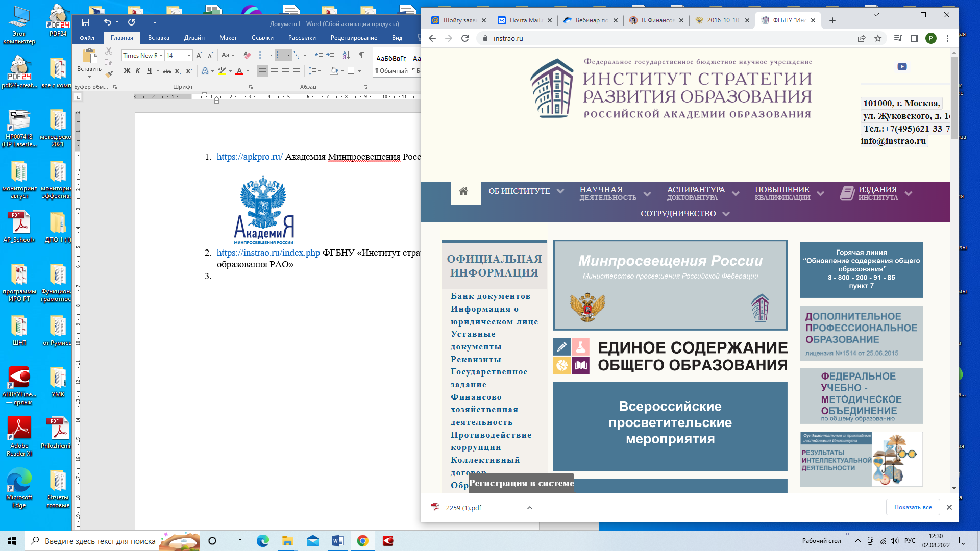The image size is (980, 551).
Task: Toggle bulleted list button
Action: point(262,55)
